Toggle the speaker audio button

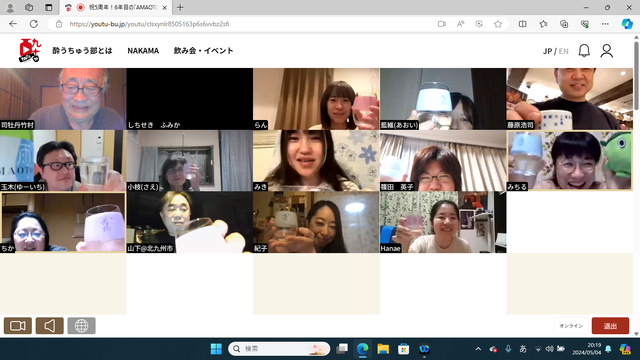(49, 326)
